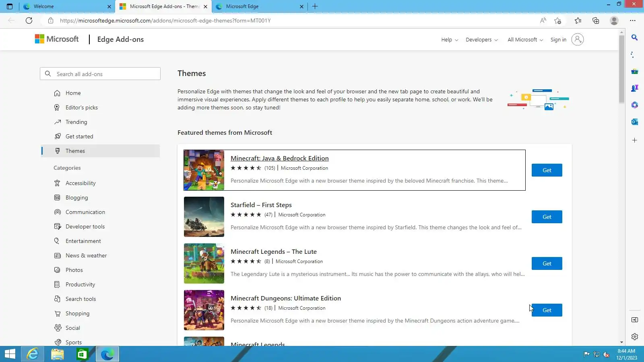644x362 pixels.
Task: Open the sidebar Microsoft 365 icon
Action: click(x=635, y=105)
